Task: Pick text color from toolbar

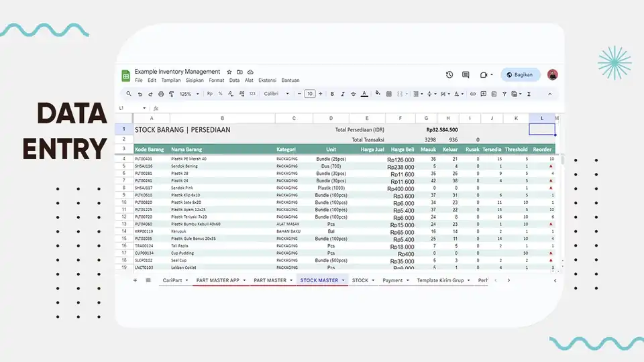Action: pyautogui.click(x=364, y=94)
